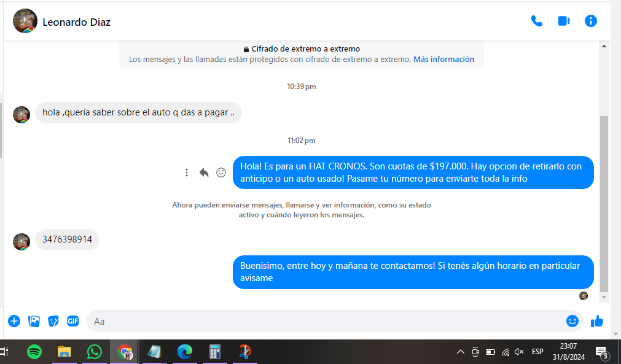This screenshot has width=621, height=364.
Task: Expand more actions with plus button
Action: coord(14,321)
